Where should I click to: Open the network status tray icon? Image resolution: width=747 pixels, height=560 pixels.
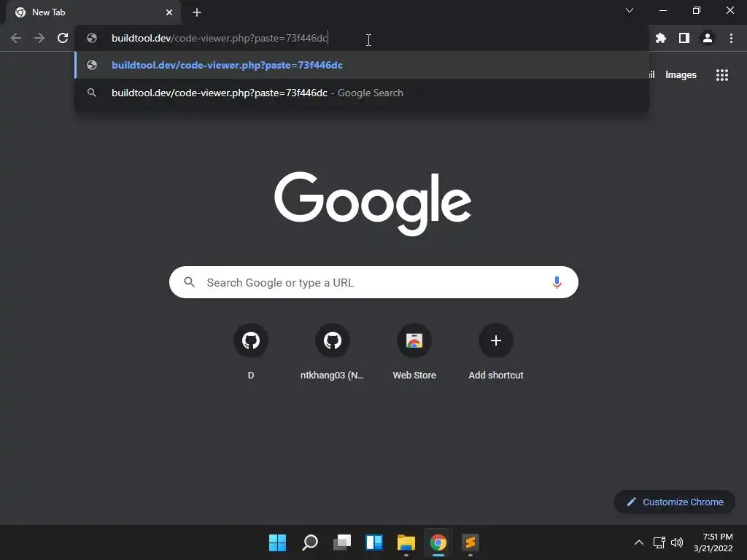pos(659,542)
